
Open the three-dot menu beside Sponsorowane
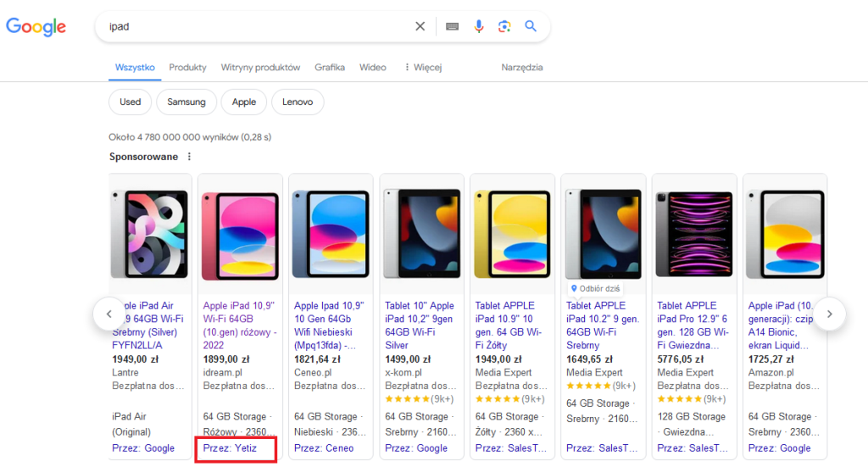coord(189,157)
